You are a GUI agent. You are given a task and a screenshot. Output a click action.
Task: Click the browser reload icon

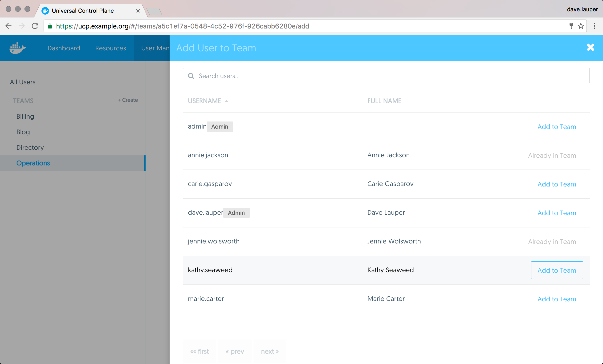35,26
